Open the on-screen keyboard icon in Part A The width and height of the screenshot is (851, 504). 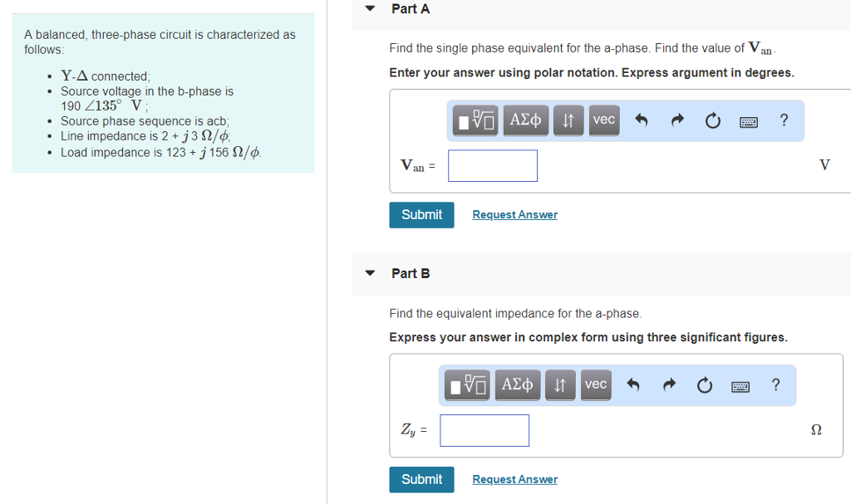pos(748,121)
